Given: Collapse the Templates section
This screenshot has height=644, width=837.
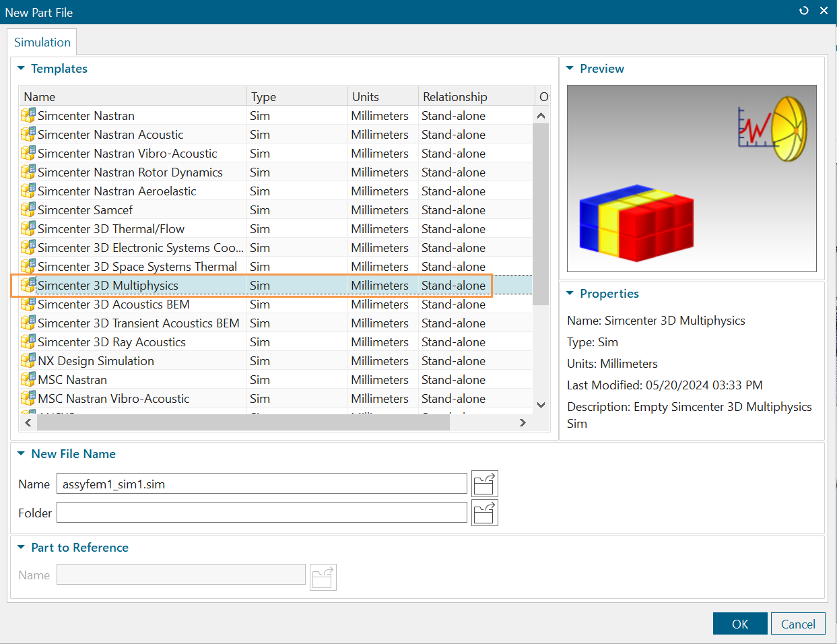Looking at the screenshot, I should pyautogui.click(x=21, y=69).
